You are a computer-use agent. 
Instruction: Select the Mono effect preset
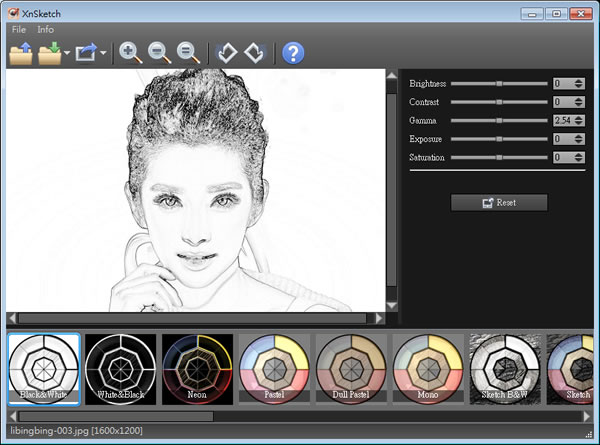tap(428, 369)
